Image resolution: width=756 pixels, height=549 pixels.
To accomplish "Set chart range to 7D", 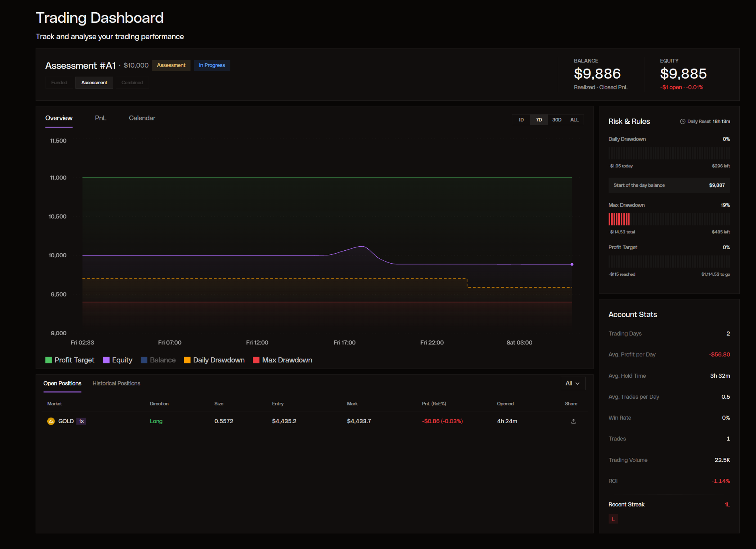I will (539, 120).
